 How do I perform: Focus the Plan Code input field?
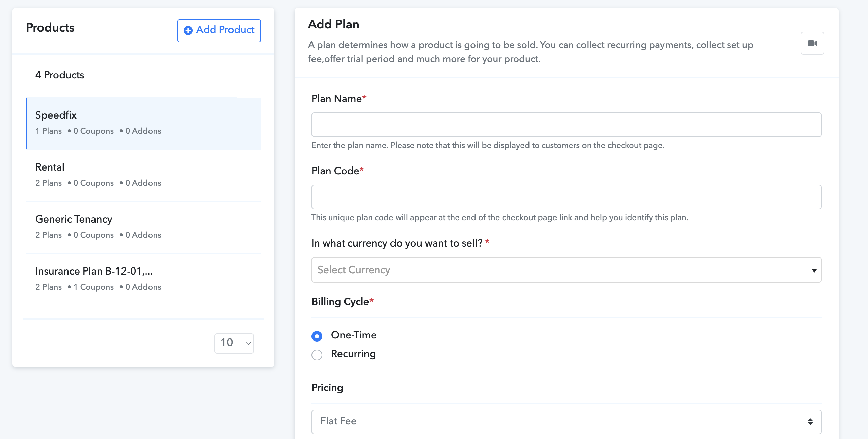pos(566,197)
